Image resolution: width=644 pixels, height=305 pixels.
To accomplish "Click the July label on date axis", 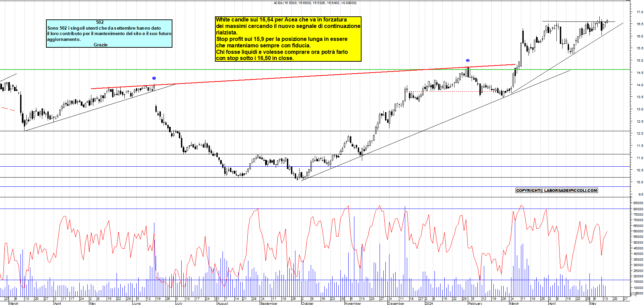I will 179,303.
